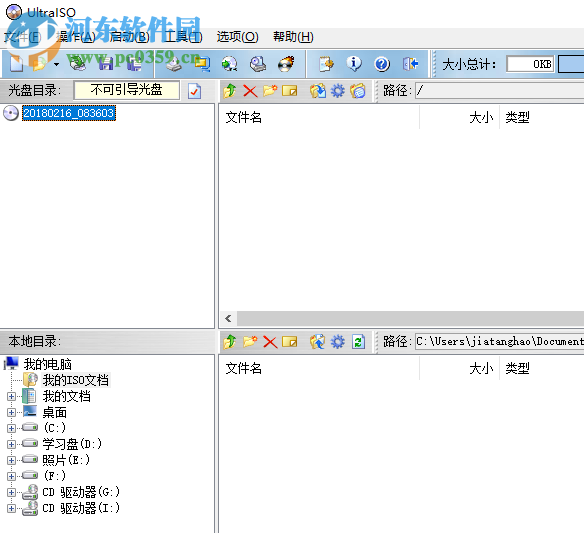Click the image path field showing /

coord(499,91)
